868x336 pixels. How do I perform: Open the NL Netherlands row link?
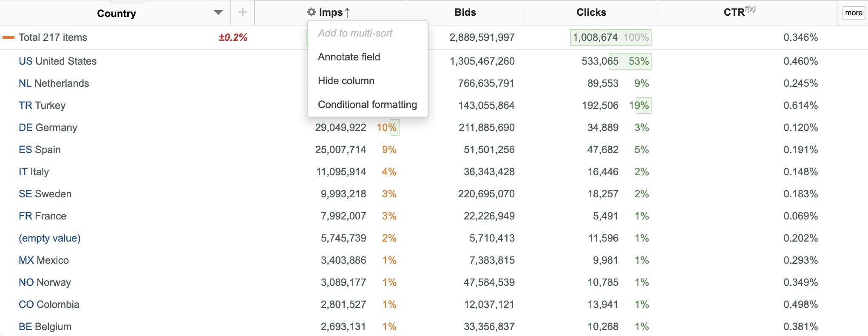click(54, 83)
